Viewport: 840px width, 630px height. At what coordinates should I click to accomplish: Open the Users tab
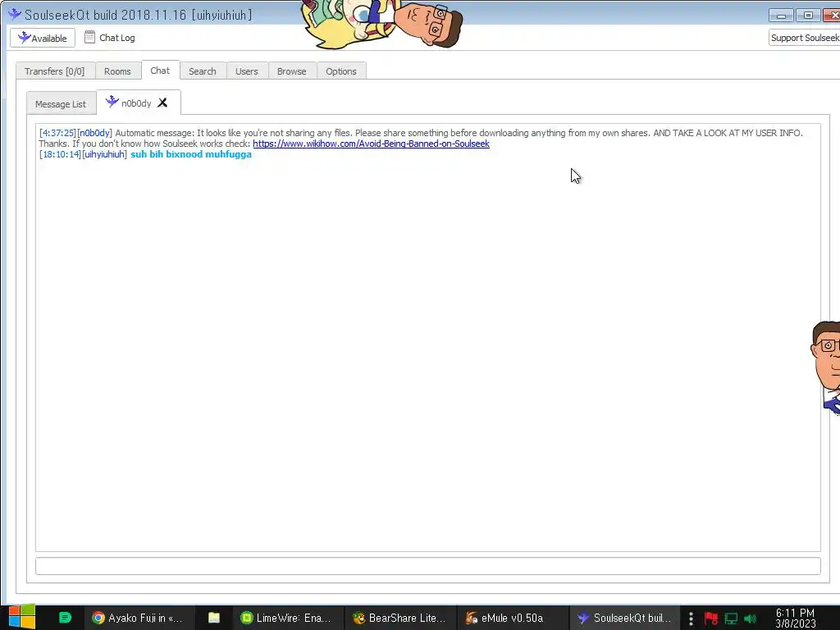[x=247, y=71]
